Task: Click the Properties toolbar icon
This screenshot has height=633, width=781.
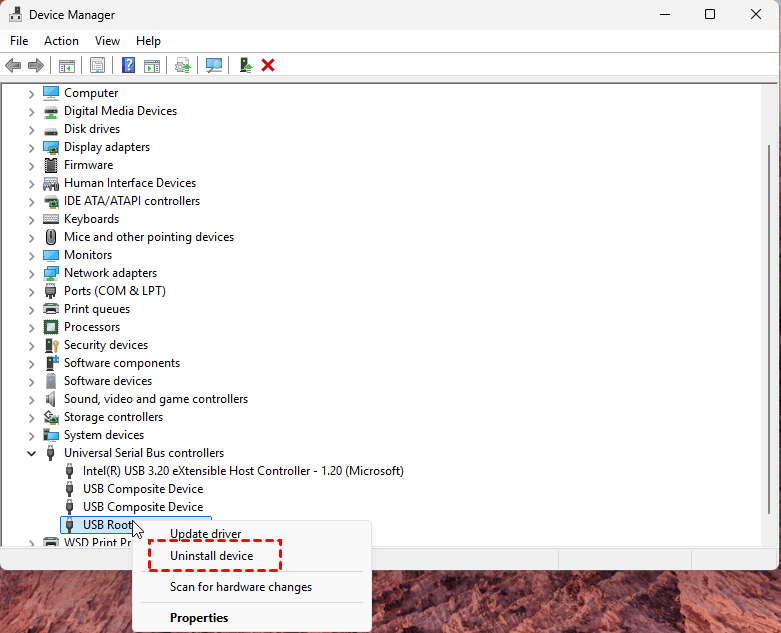Action: 97,65
